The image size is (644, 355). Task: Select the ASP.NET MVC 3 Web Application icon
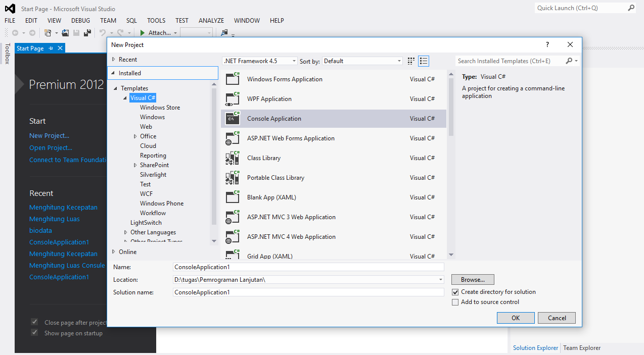tap(233, 216)
